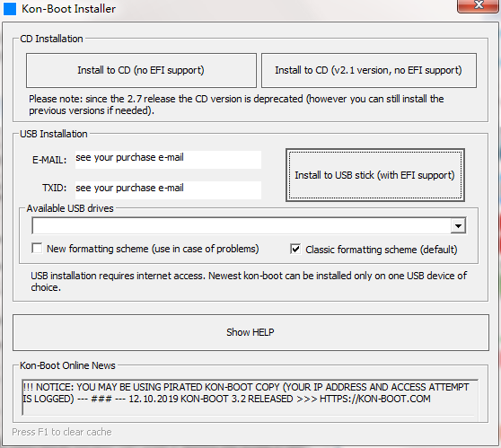501x448 pixels.
Task: Expand the USB drives list arrow
Action: click(x=458, y=226)
